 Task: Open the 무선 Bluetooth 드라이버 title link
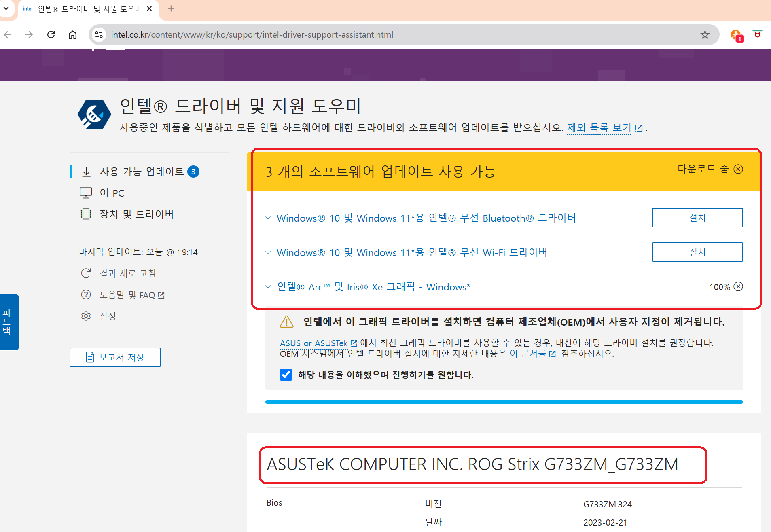click(426, 218)
